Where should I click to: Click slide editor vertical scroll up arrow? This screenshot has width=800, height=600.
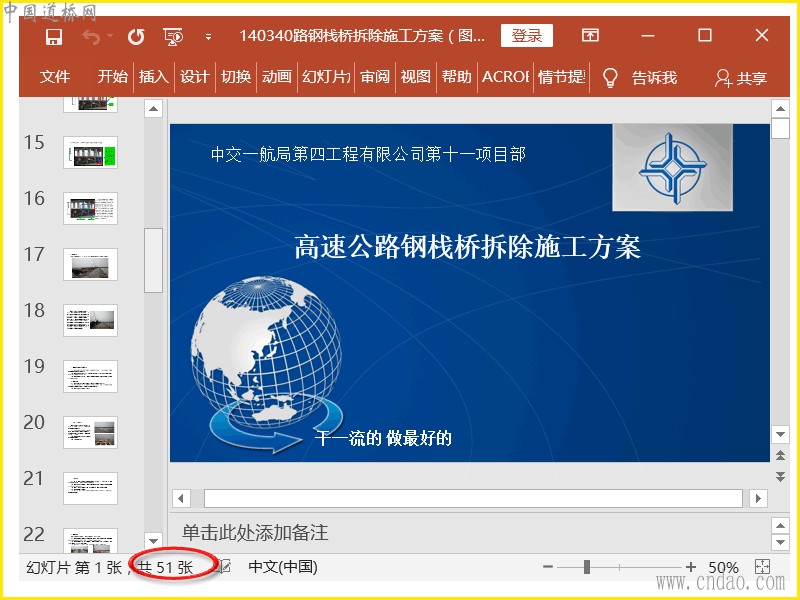780,109
